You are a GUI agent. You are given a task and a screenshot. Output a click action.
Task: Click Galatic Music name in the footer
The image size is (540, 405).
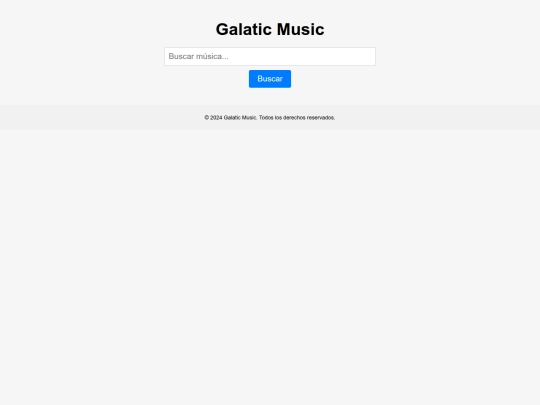coord(240,118)
